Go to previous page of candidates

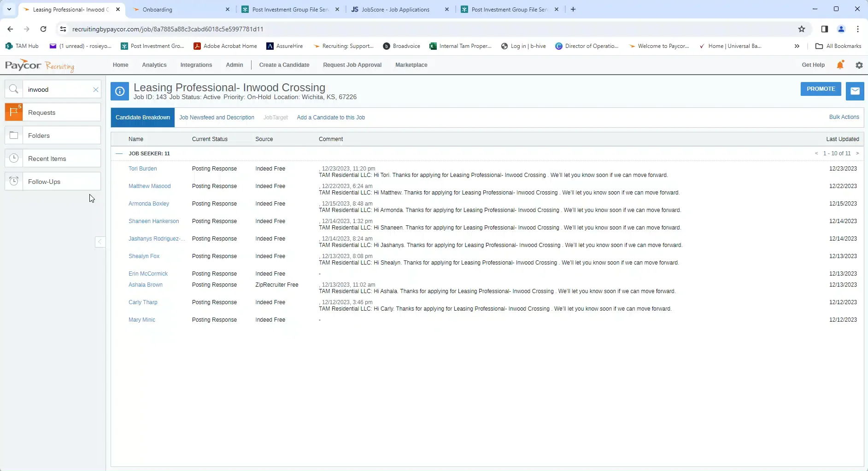pyautogui.click(x=816, y=153)
